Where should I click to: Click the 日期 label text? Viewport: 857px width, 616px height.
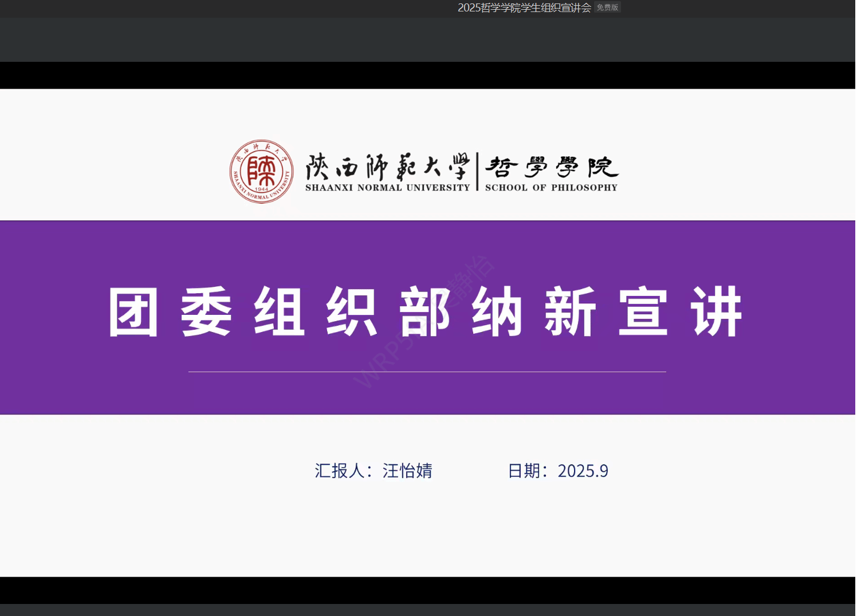click(x=524, y=471)
